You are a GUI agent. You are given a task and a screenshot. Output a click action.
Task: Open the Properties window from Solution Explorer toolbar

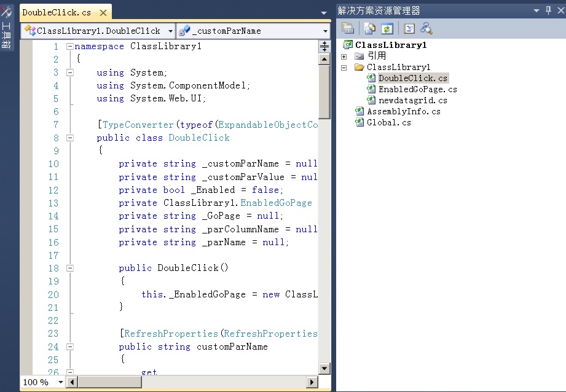pos(347,28)
